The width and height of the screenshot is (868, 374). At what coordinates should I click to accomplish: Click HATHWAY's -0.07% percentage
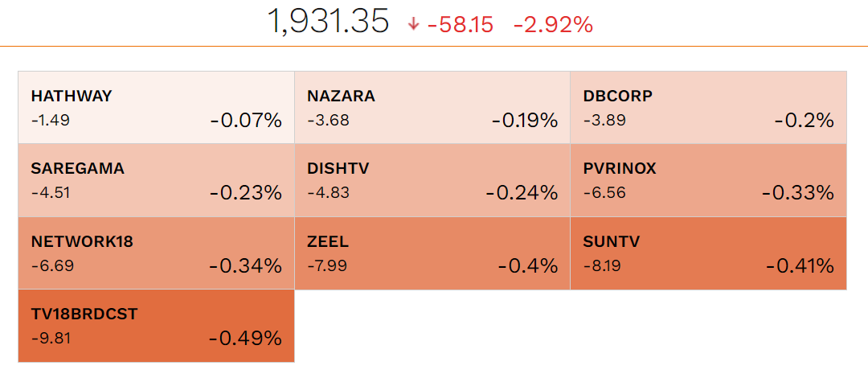coord(246,120)
